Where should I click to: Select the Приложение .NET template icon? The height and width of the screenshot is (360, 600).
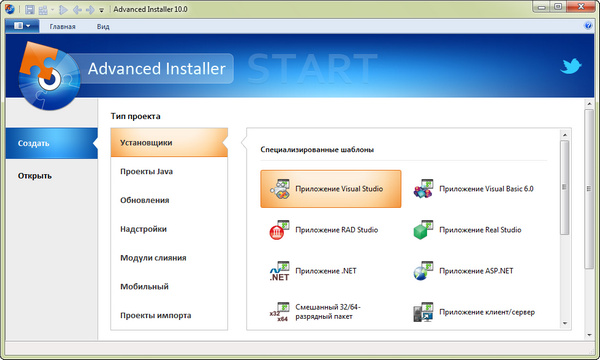pyautogui.click(x=279, y=271)
